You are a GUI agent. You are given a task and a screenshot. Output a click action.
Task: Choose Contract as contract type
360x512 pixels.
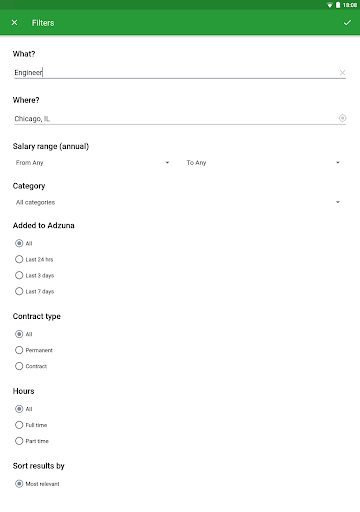click(x=31, y=366)
